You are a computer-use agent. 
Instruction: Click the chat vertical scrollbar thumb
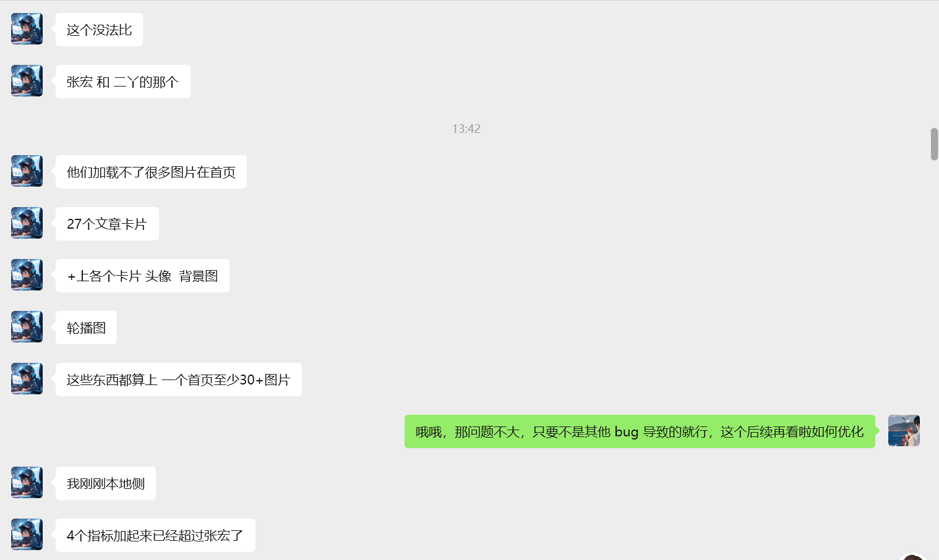click(934, 144)
